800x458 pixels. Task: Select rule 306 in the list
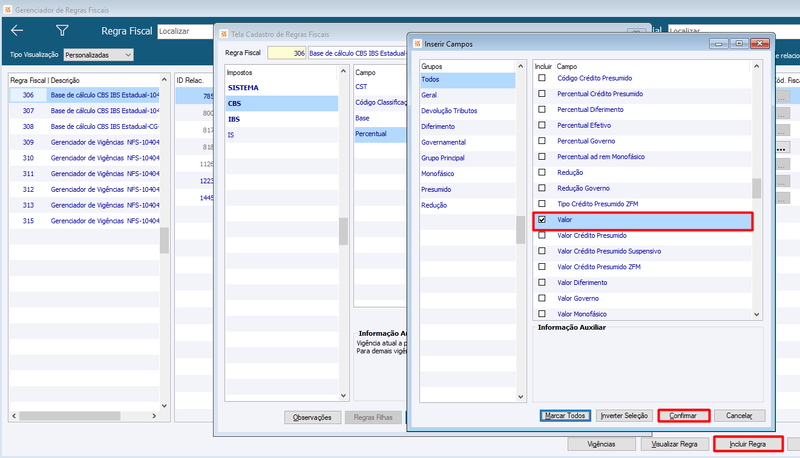click(85, 95)
